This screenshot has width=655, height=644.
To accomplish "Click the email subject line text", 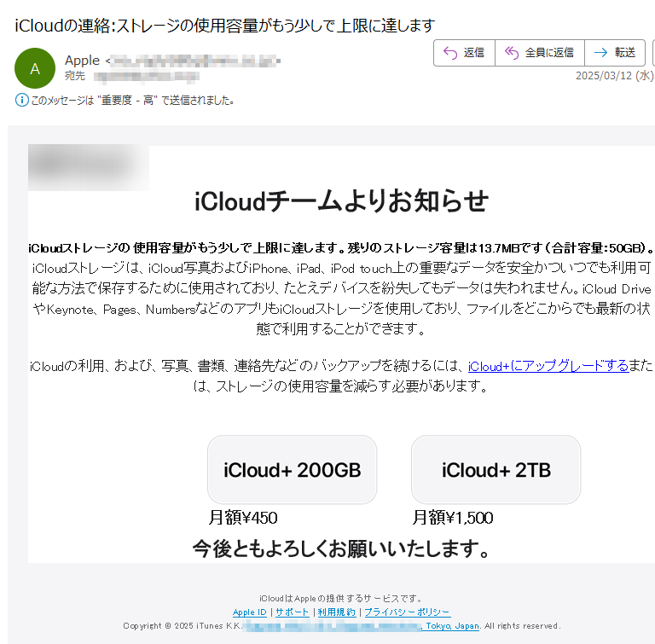I will point(225,26).
